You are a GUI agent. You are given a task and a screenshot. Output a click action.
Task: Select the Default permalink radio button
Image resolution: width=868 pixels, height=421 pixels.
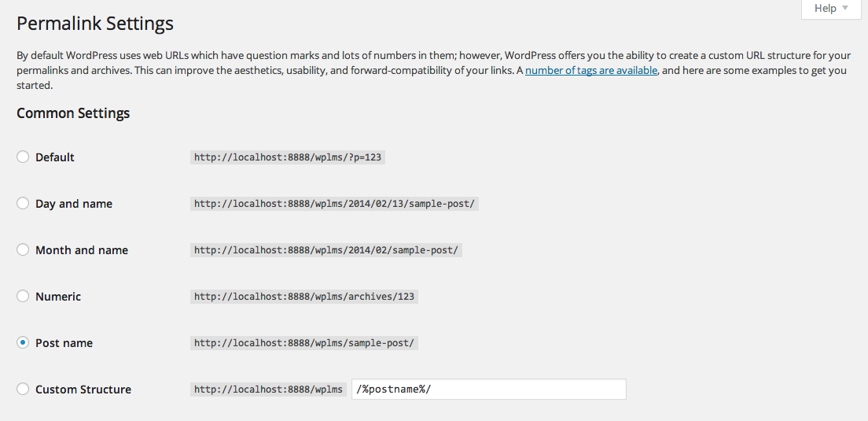tap(23, 157)
